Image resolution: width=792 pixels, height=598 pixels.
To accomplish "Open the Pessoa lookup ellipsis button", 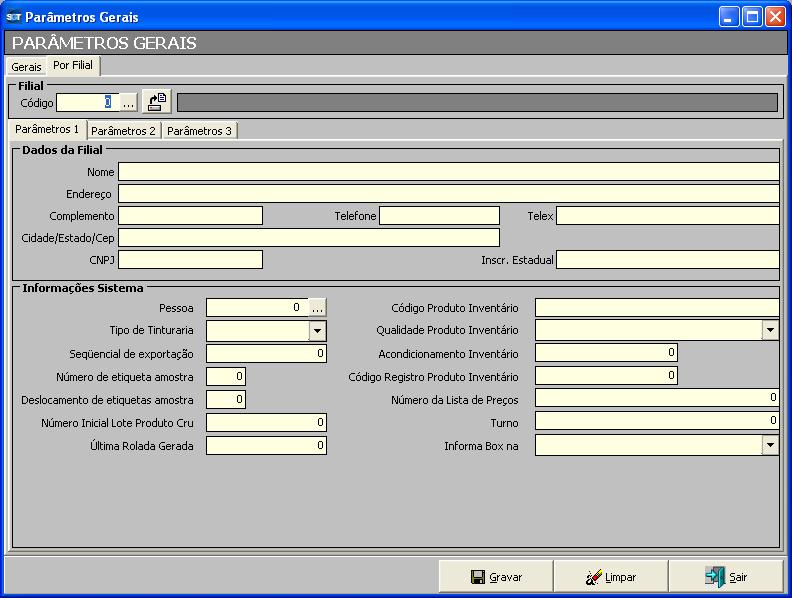I will (x=317, y=308).
